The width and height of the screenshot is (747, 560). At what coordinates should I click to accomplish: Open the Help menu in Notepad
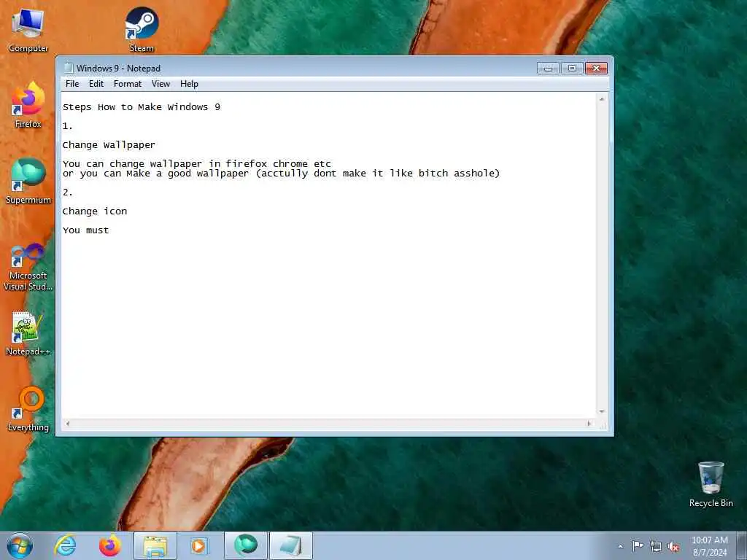tap(189, 84)
